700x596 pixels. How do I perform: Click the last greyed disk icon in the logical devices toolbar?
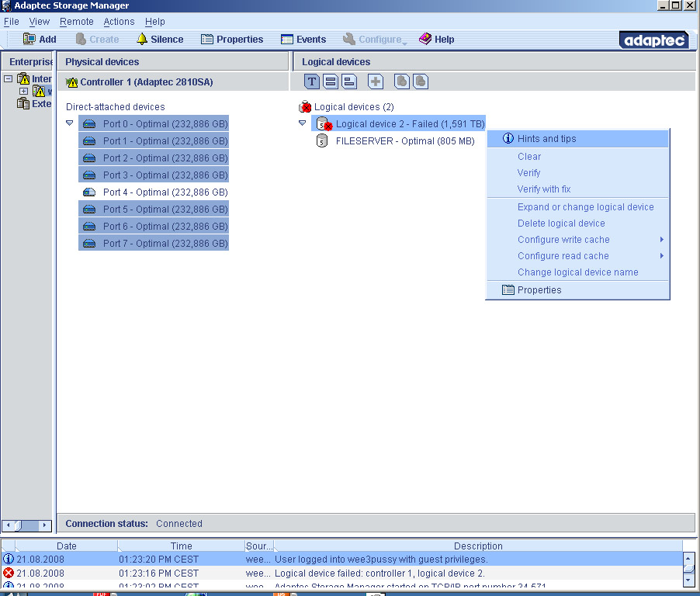coord(421,81)
